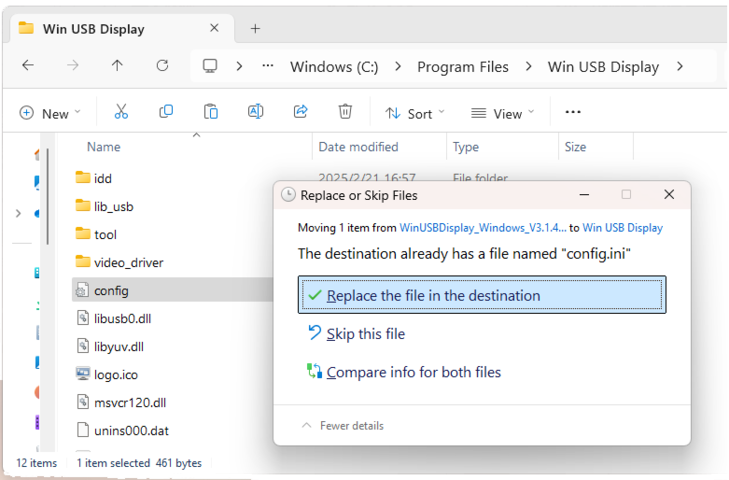Click the Delete trash can icon
Viewport: 729px width, 480px height.
coord(345,113)
